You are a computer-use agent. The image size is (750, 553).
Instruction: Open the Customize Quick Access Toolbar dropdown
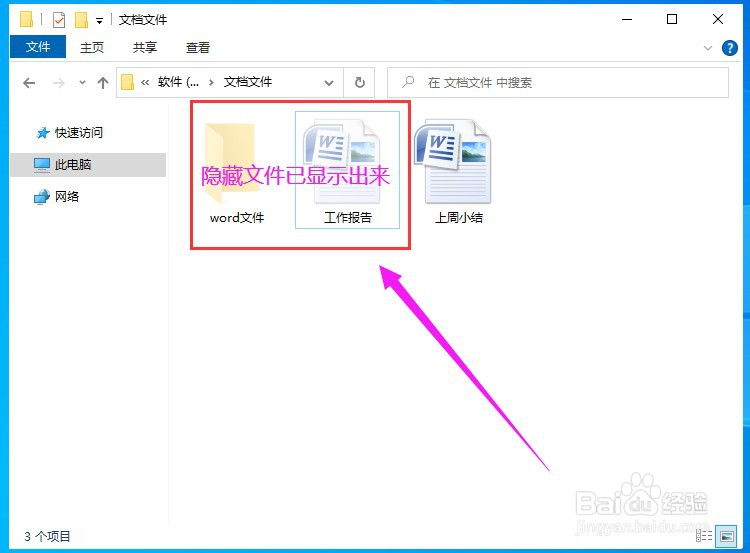[x=99, y=21]
